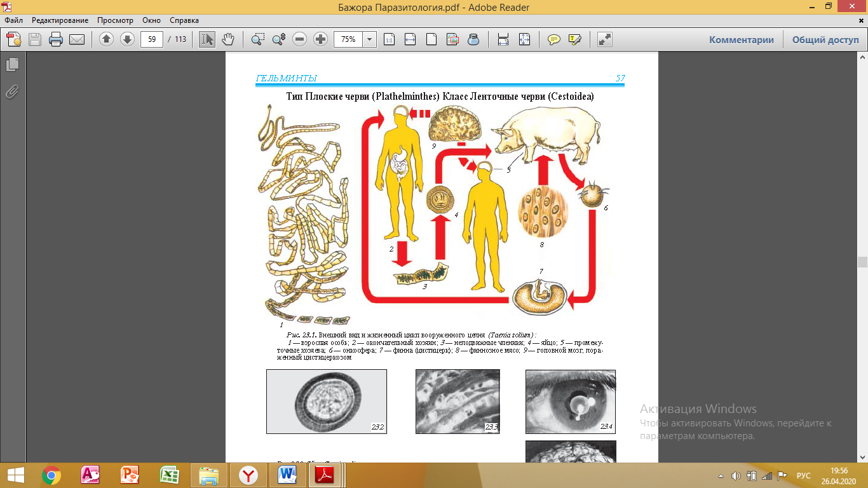The height and width of the screenshot is (488, 868).
Task: Open the Окно menu
Action: click(152, 20)
